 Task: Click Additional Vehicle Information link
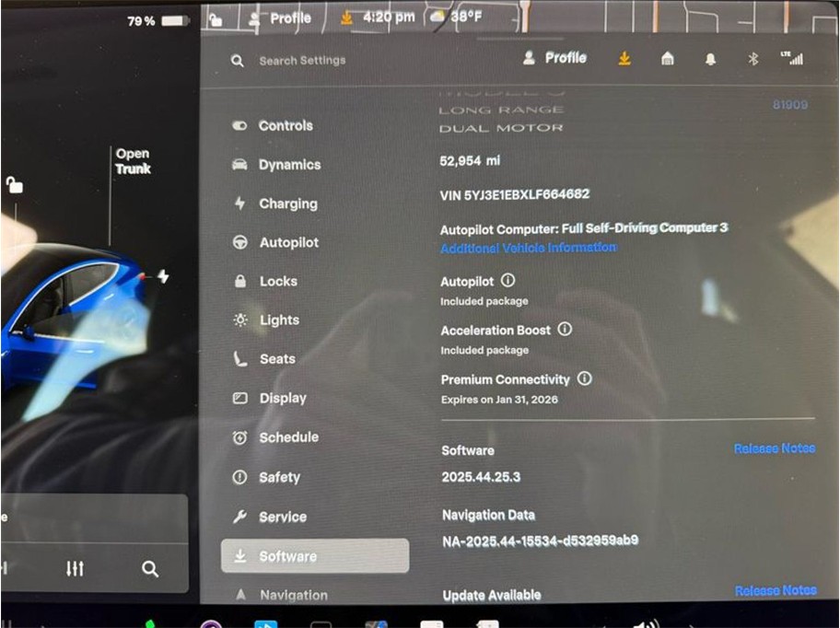click(529, 248)
